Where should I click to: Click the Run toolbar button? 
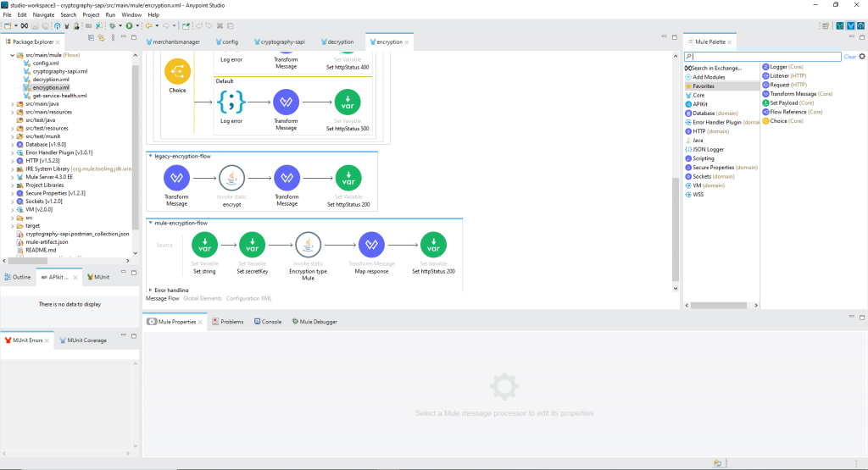point(129,26)
